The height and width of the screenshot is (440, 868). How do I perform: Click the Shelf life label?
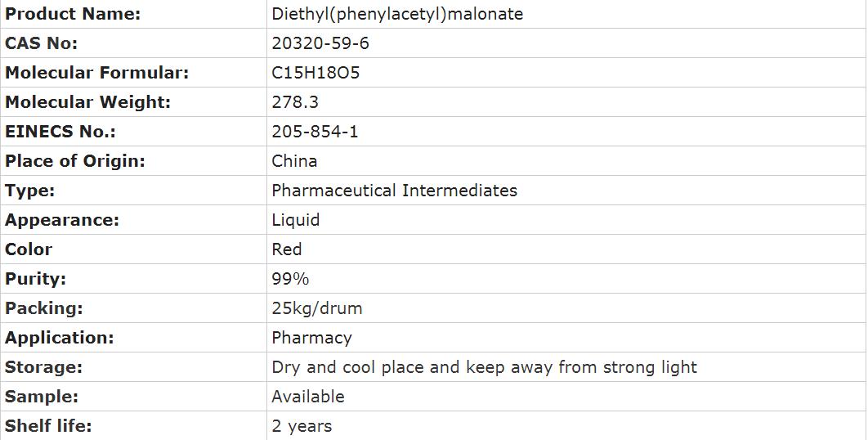[x=48, y=426]
